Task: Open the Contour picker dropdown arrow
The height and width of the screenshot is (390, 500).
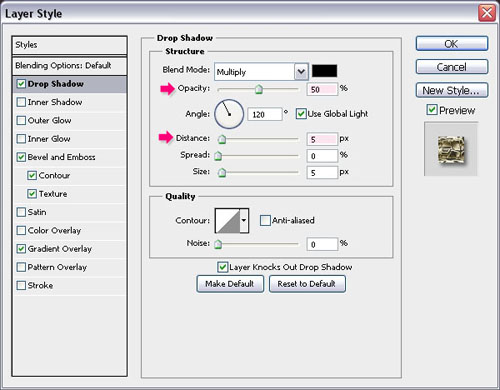Action: coord(244,220)
